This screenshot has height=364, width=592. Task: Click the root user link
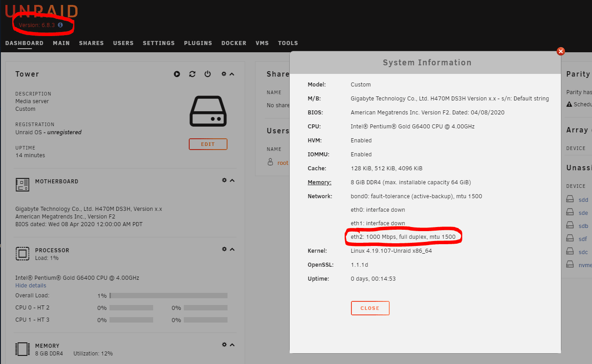tap(283, 163)
